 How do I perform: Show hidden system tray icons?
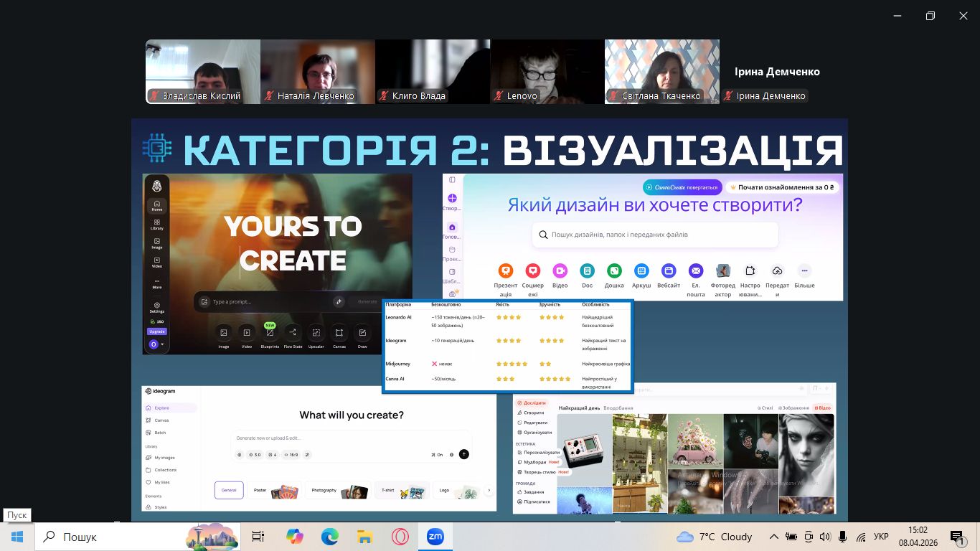[x=774, y=537]
